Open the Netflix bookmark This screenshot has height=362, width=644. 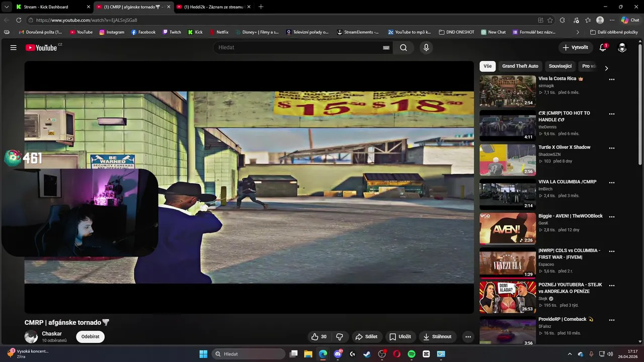[x=219, y=32]
